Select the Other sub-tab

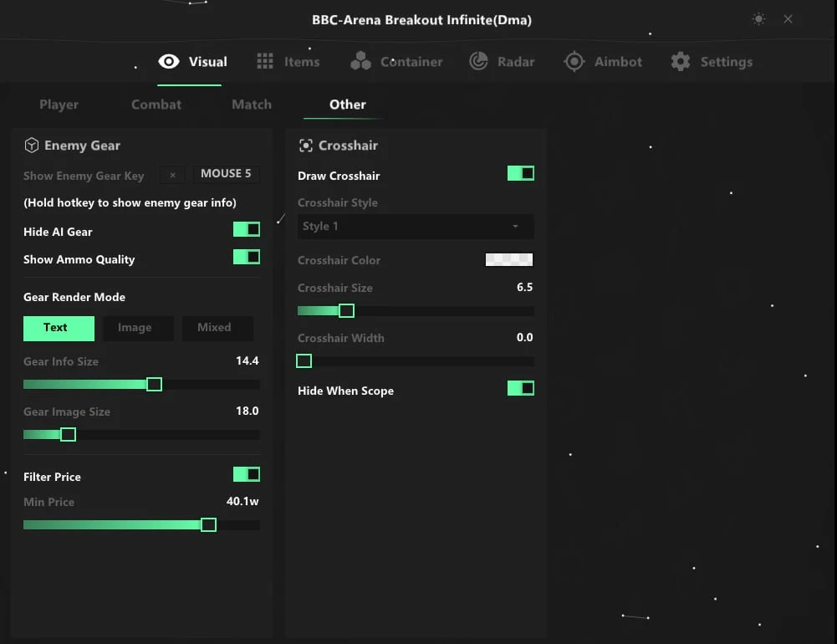coord(348,105)
